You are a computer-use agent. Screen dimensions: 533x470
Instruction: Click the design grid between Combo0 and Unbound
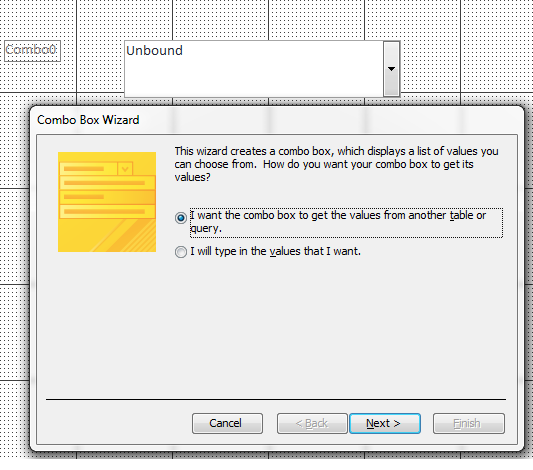[92, 51]
